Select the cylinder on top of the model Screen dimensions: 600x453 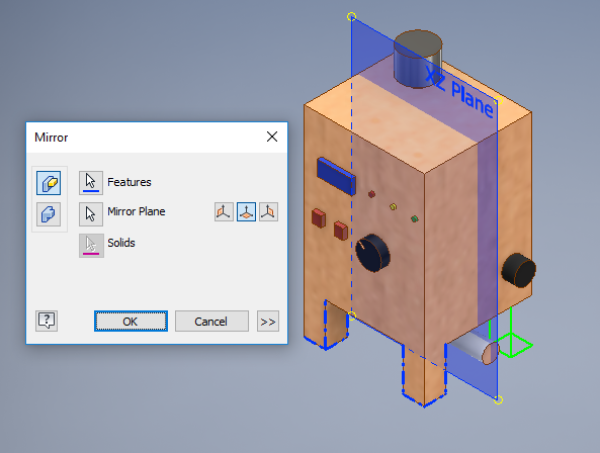(418, 58)
